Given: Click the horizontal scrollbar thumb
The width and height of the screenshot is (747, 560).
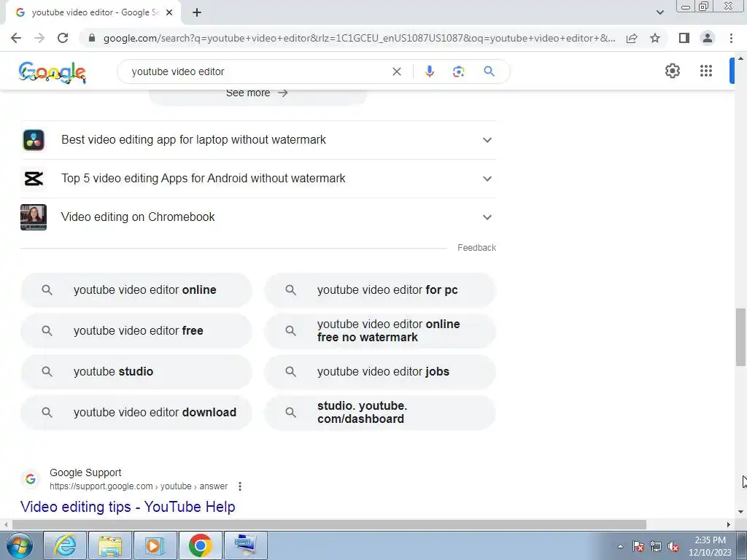Looking at the screenshot, I should (329, 524).
